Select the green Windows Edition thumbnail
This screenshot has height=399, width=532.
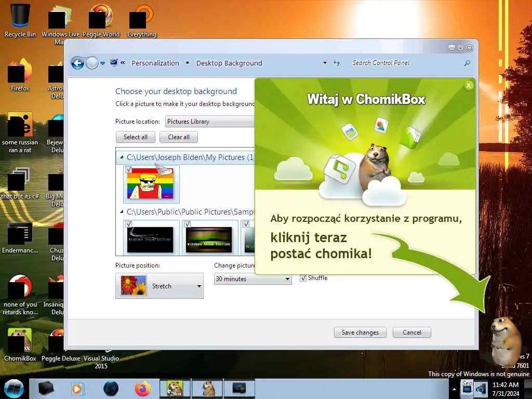[209, 240]
